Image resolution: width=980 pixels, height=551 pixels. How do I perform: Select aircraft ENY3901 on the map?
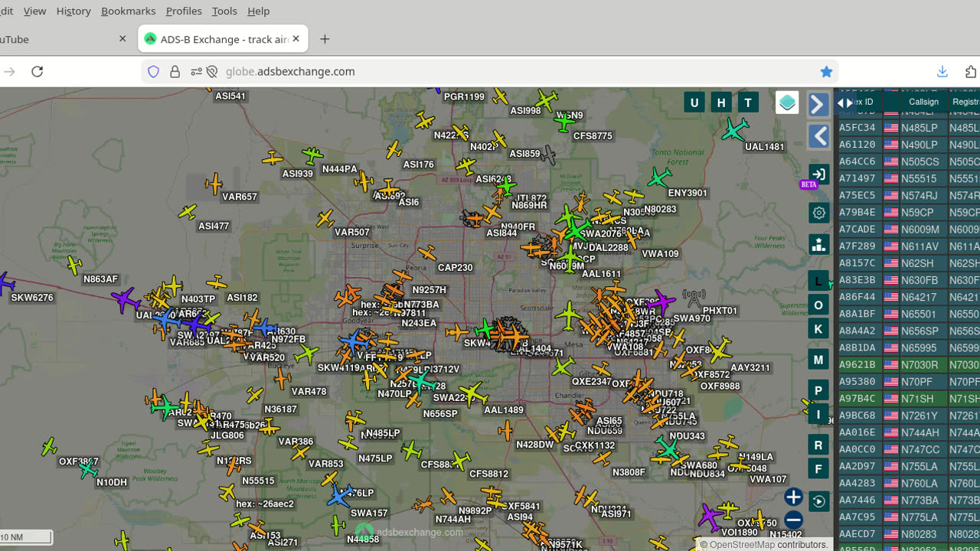click(658, 178)
